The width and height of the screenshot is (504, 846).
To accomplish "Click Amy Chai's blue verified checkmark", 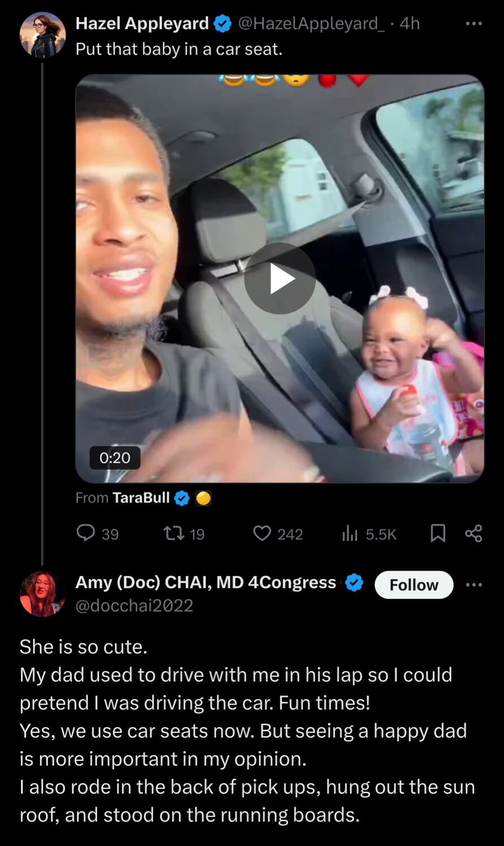I will 354,582.
